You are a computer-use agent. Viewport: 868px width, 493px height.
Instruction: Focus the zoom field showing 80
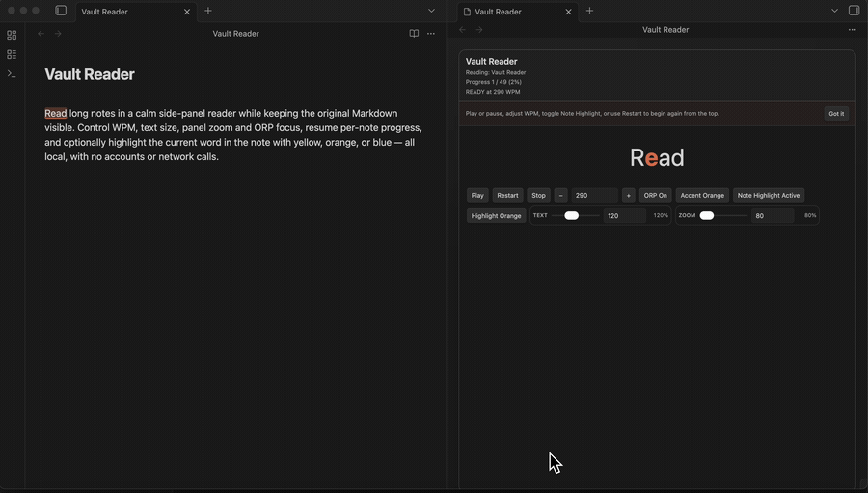click(x=773, y=215)
